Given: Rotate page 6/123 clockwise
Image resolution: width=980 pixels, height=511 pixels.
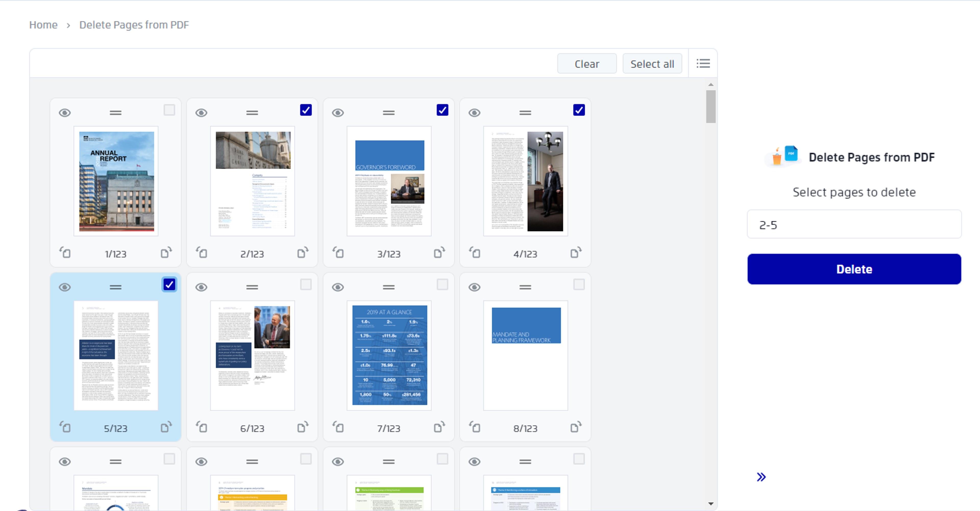Looking at the screenshot, I should pyautogui.click(x=303, y=427).
